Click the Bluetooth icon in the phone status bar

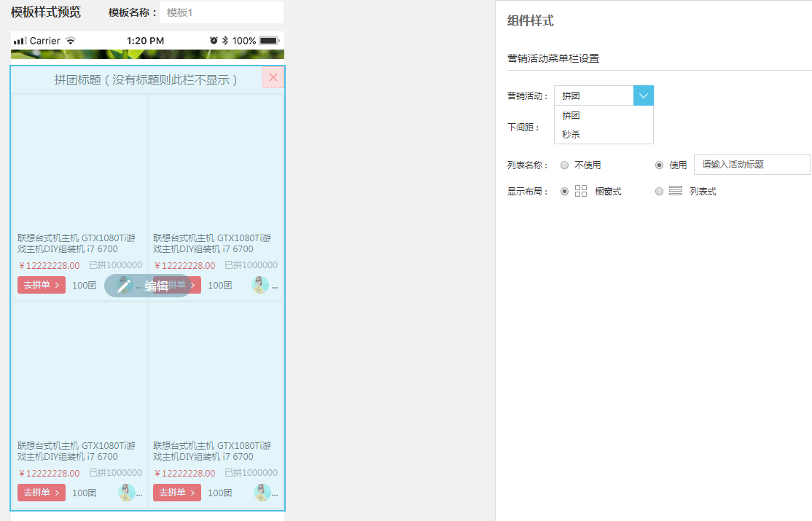coord(225,41)
